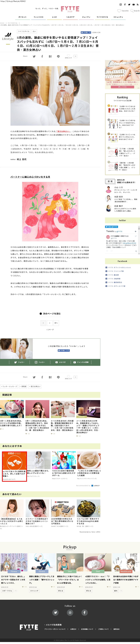Click Follow @FYTTE Twitter button
140x644 pixels.
tap(111, 227)
